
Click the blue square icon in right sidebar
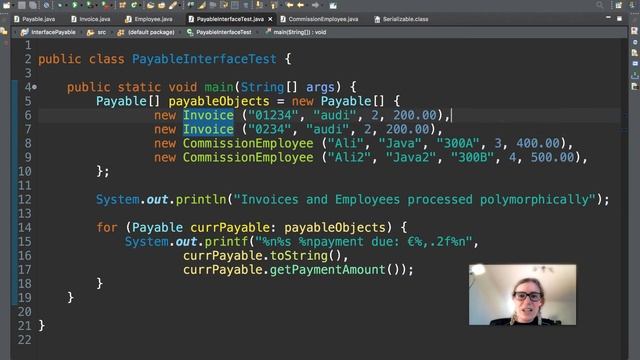[x=635, y=64]
